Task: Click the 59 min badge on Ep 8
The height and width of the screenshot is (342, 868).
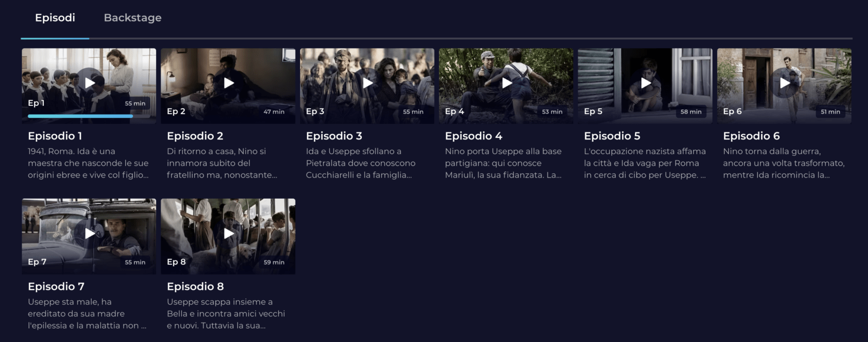Action: pyautogui.click(x=274, y=262)
